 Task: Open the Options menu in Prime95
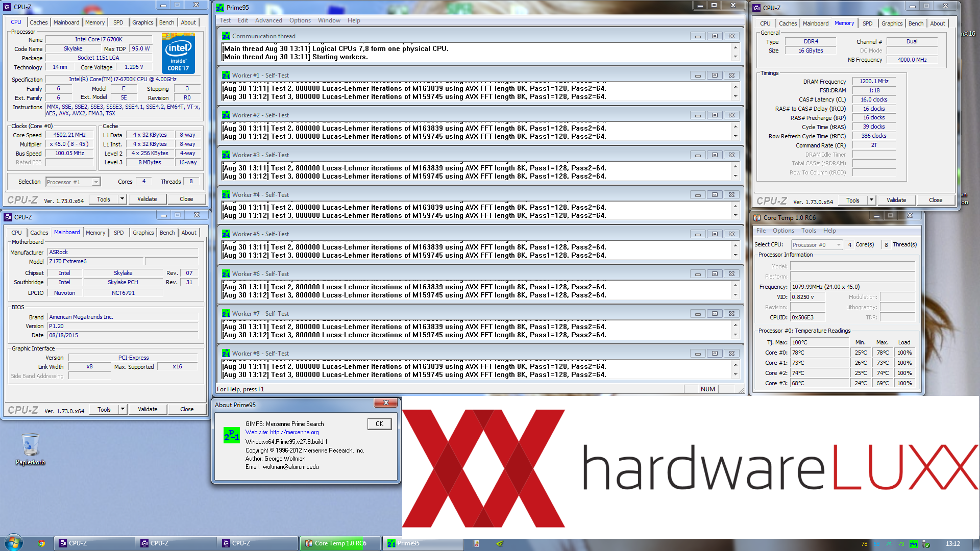point(300,20)
